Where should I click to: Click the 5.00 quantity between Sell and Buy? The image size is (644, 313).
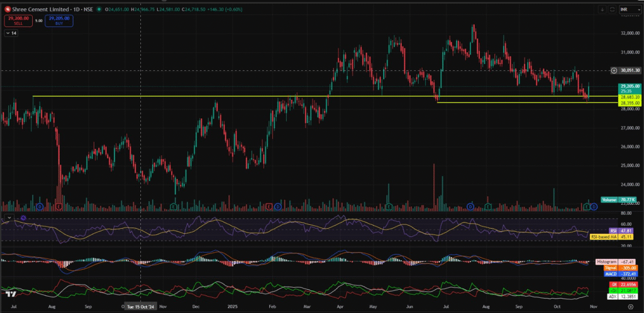39,21
